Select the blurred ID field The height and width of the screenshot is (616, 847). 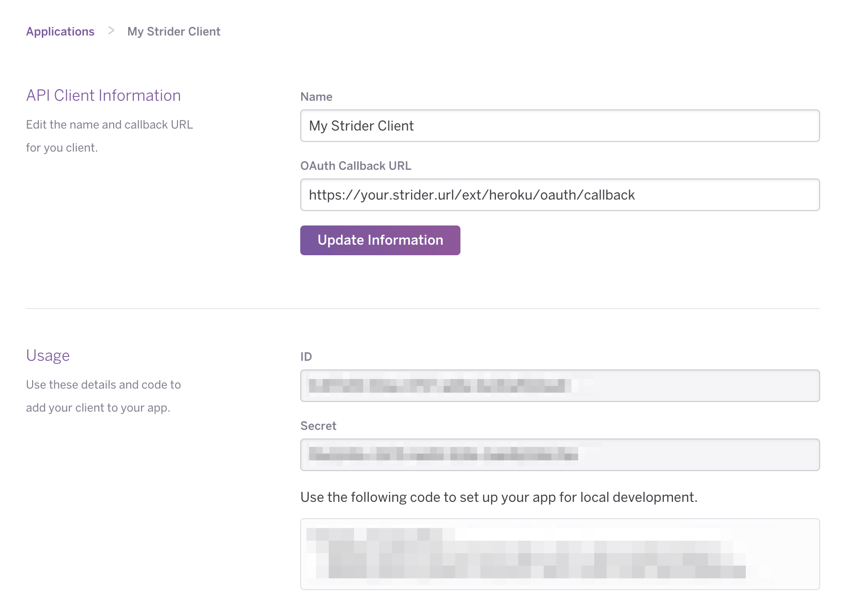(560, 386)
